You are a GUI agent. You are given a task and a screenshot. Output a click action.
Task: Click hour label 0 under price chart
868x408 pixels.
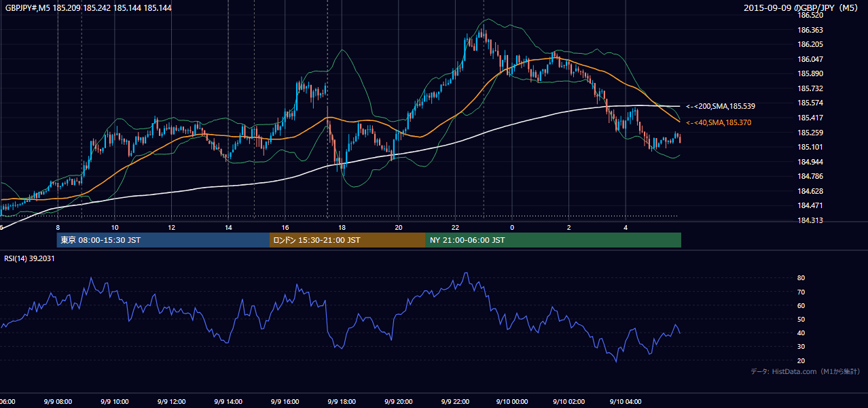pyautogui.click(x=512, y=227)
